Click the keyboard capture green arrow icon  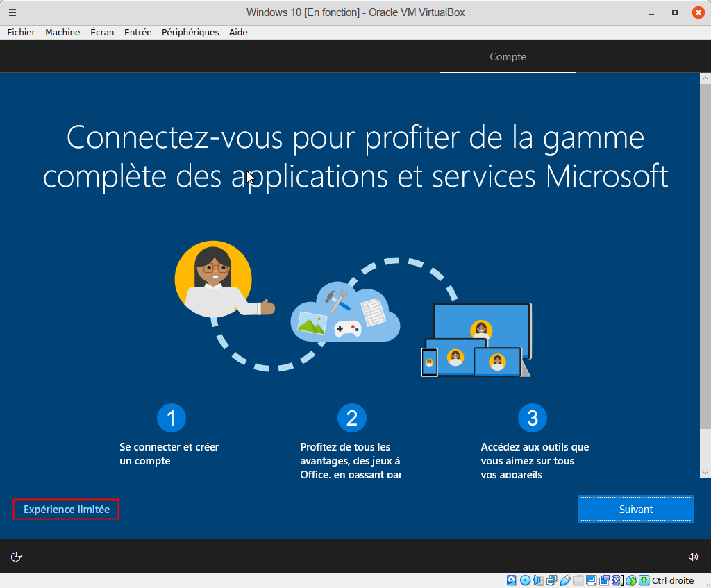click(x=644, y=580)
